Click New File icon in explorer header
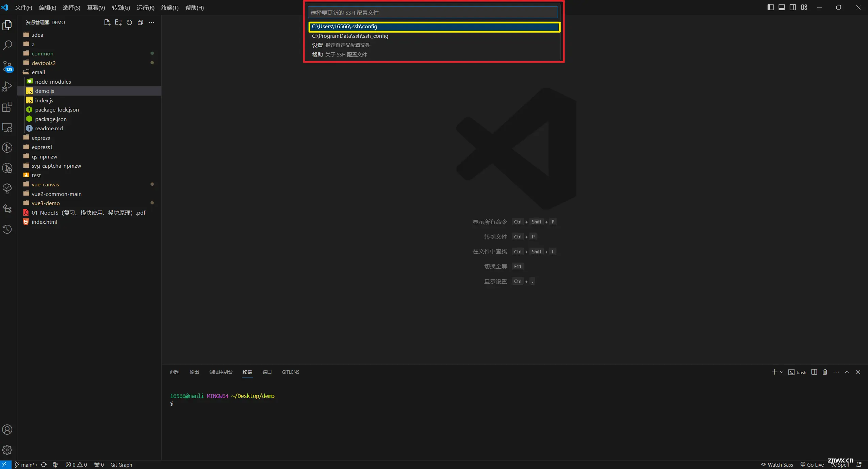This screenshot has height=469, width=868. (x=107, y=22)
